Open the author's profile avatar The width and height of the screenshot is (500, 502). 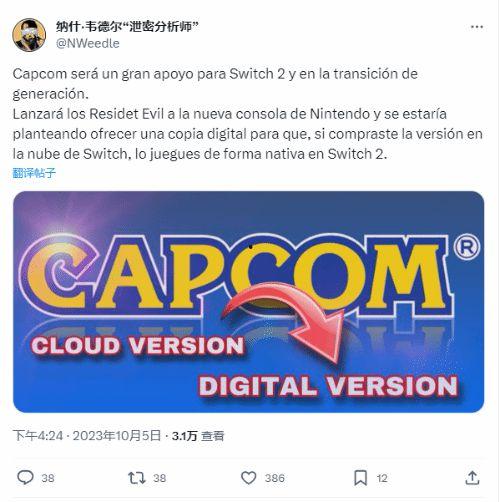click(x=29, y=35)
